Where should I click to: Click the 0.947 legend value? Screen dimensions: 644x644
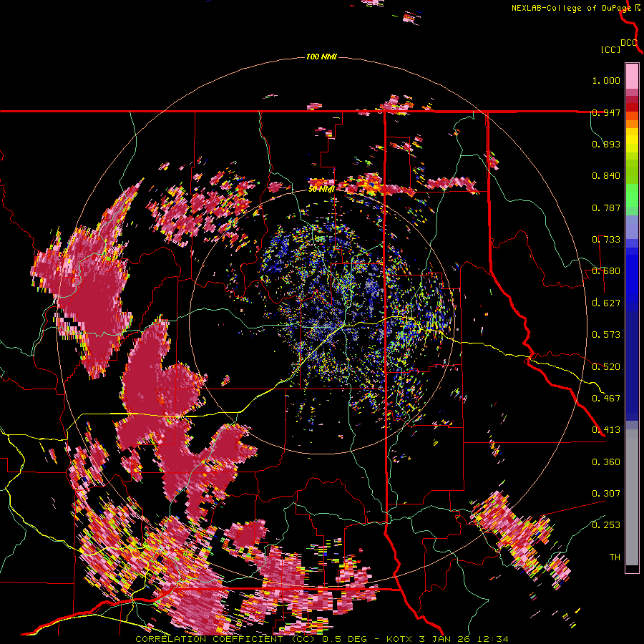606,112
